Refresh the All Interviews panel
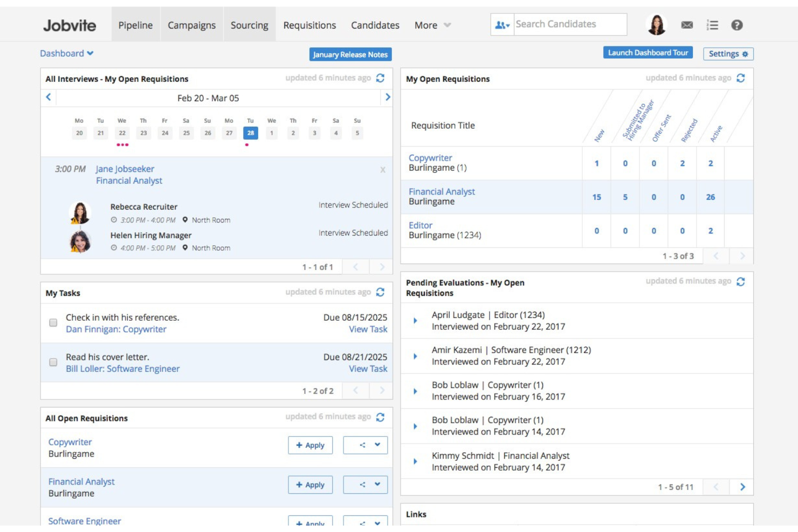 point(380,78)
